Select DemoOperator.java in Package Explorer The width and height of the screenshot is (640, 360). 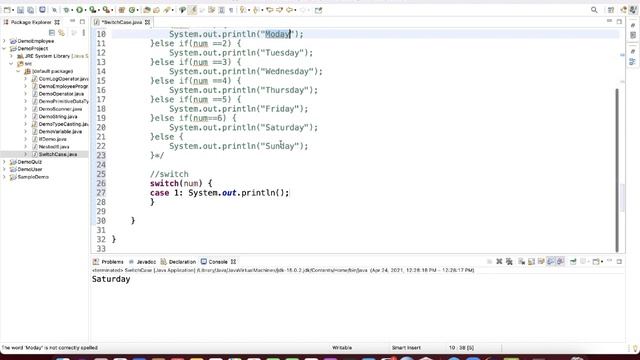(58, 94)
